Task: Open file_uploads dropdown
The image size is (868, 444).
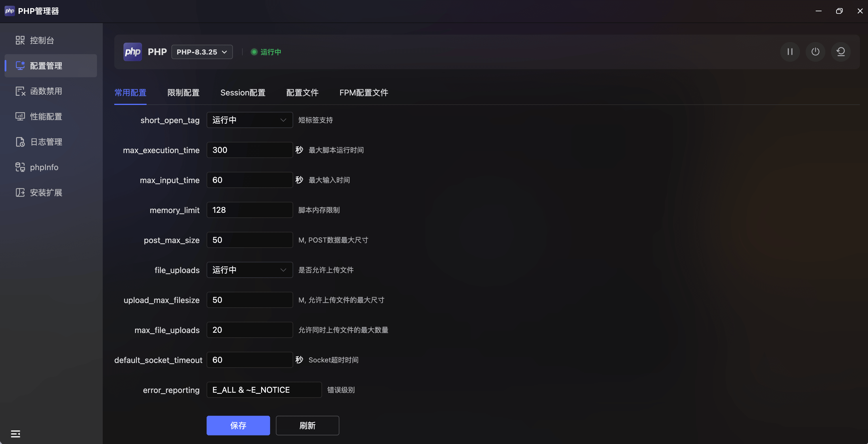Action: pos(250,270)
